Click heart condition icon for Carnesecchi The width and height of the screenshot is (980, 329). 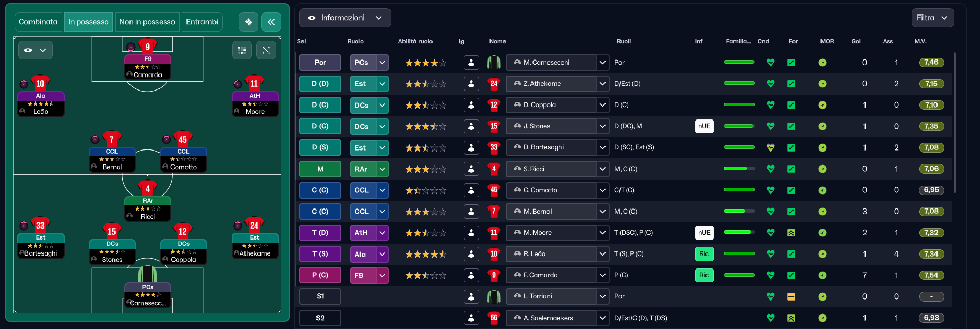(x=771, y=63)
